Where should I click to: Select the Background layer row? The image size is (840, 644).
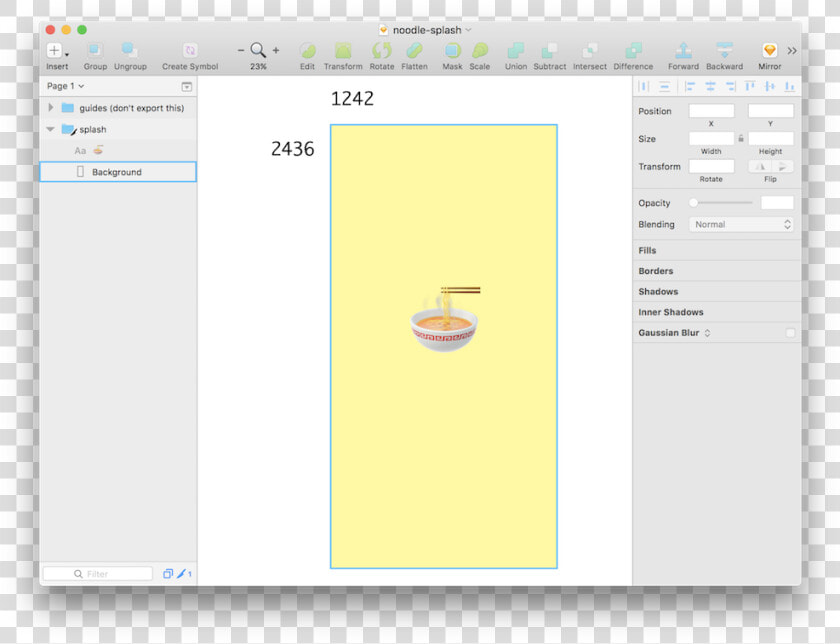pos(118,172)
